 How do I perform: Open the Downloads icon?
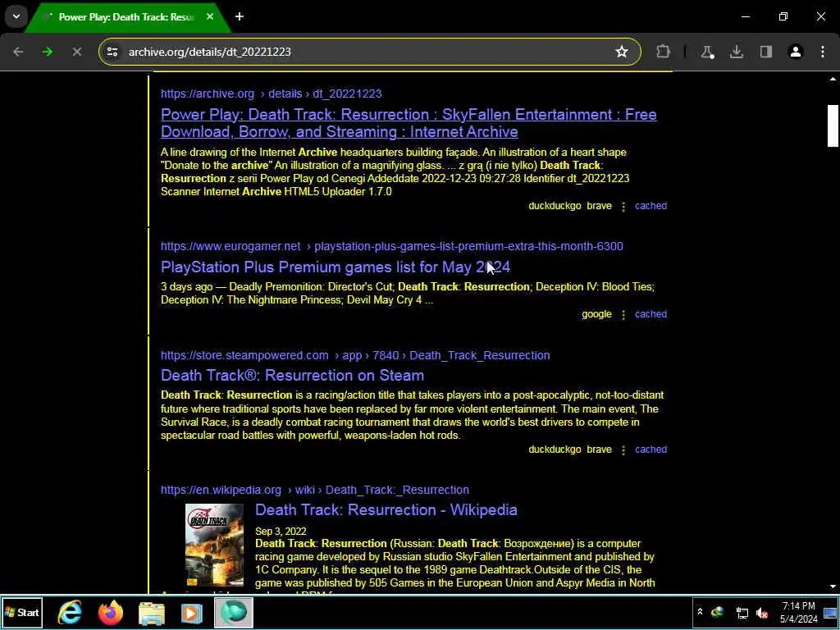click(737, 52)
